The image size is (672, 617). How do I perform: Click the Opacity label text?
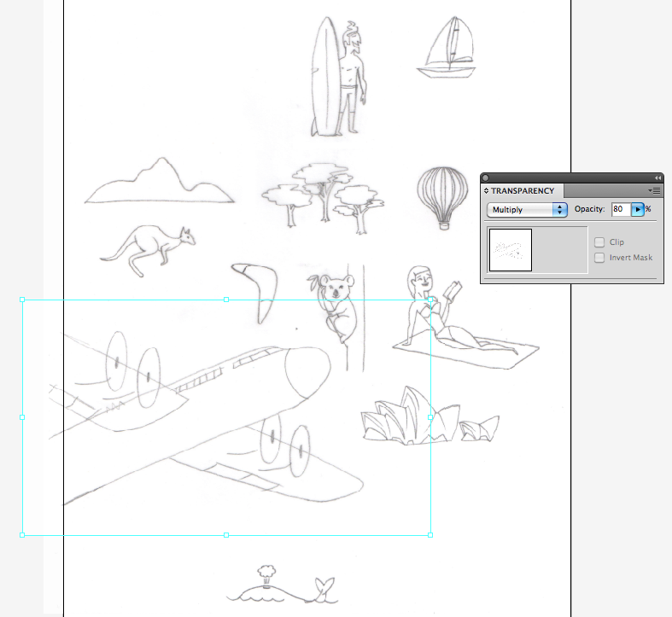click(590, 209)
